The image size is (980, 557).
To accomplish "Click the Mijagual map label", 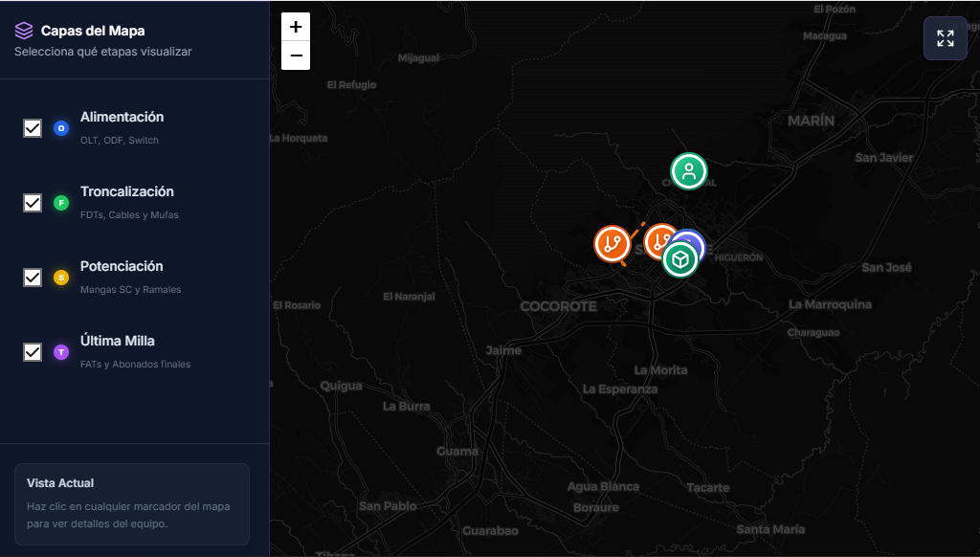I will pos(418,58).
